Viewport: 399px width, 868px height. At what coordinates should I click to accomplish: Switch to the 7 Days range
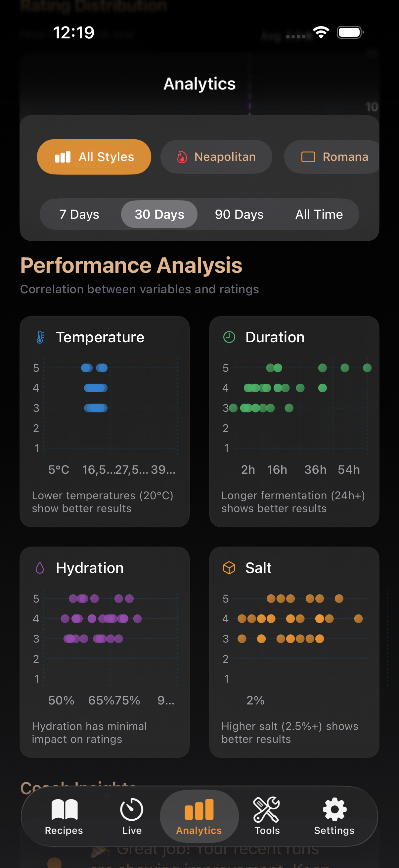79,214
